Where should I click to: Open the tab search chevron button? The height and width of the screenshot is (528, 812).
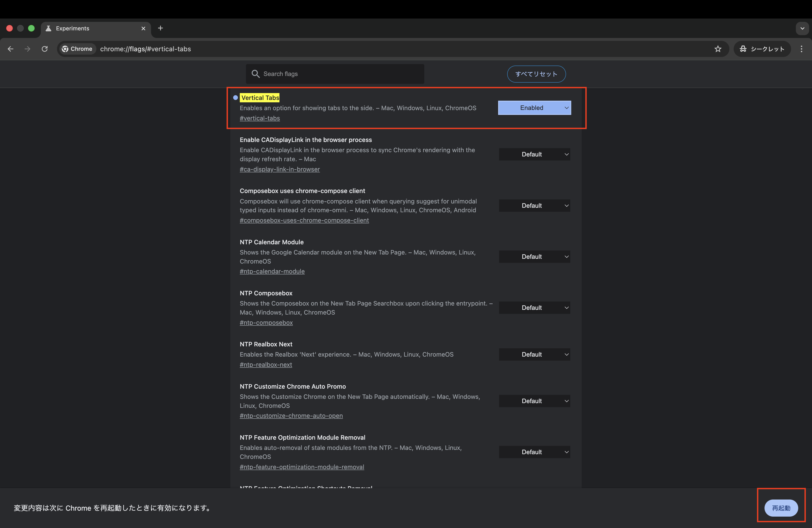802,28
